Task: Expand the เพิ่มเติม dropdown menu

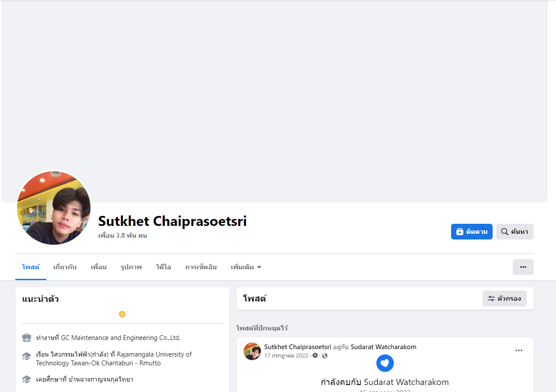Action: click(246, 267)
